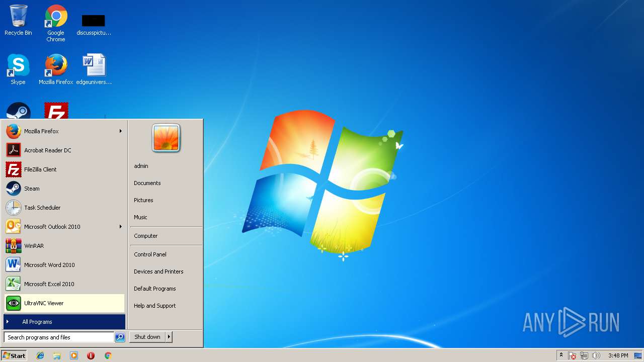The width and height of the screenshot is (644, 362).
Task: Open Documents from Start menu
Action: pyautogui.click(x=147, y=183)
